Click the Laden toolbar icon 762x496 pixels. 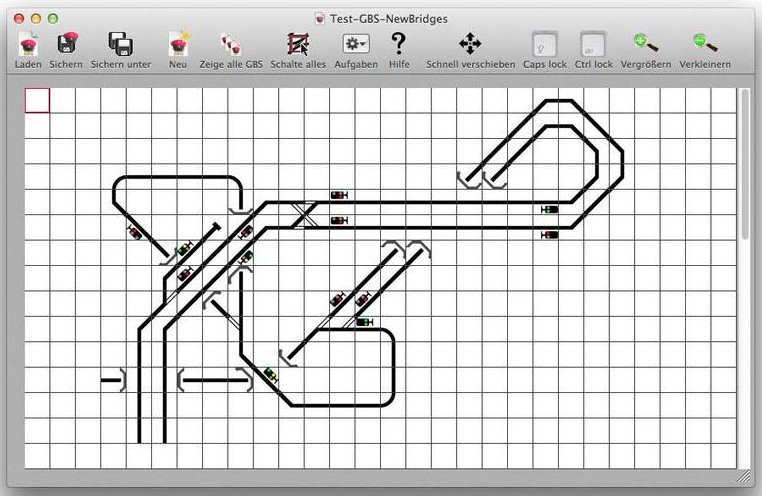pyautogui.click(x=28, y=44)
